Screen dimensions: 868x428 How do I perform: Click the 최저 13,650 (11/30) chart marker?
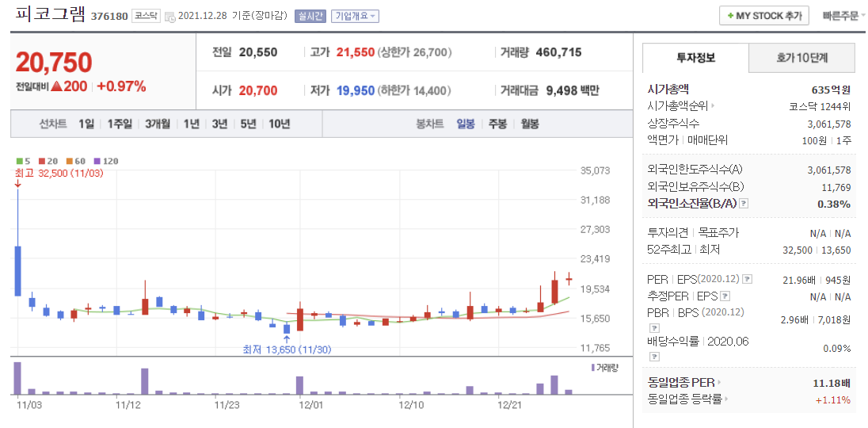[x=287, y=350]
